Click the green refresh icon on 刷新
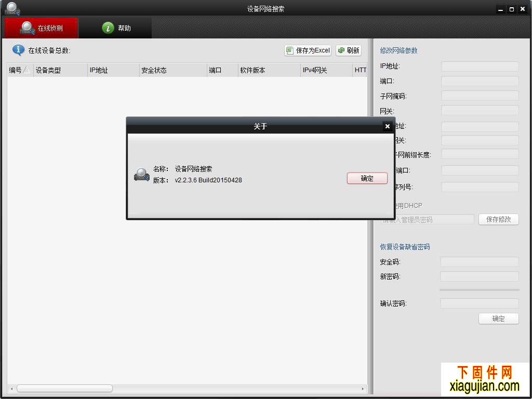 [341, 50]
